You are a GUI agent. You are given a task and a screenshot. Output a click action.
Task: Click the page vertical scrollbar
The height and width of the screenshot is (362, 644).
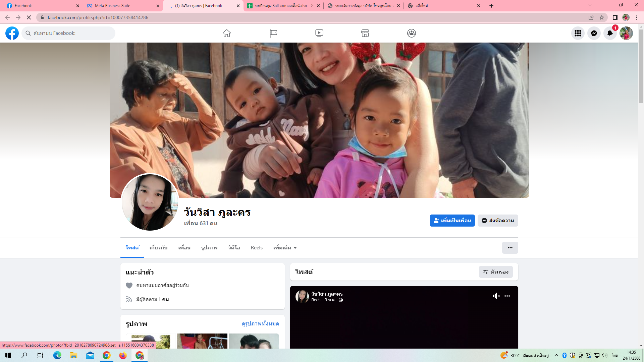pos(641,67)
